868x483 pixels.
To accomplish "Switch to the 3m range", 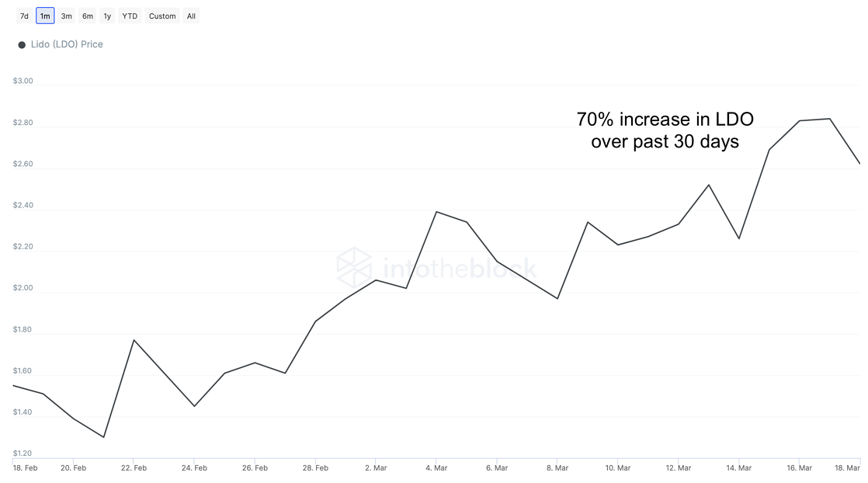I will 67,16.
